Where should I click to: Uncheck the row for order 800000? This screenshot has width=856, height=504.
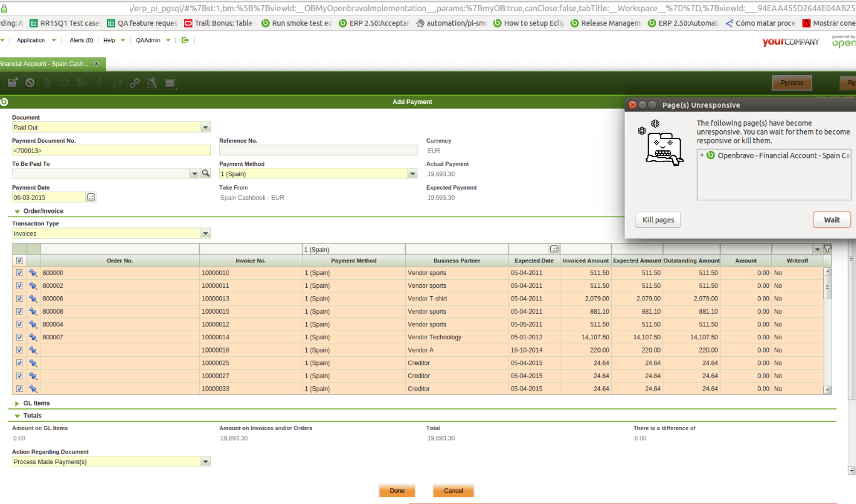(x=19, y=273)
